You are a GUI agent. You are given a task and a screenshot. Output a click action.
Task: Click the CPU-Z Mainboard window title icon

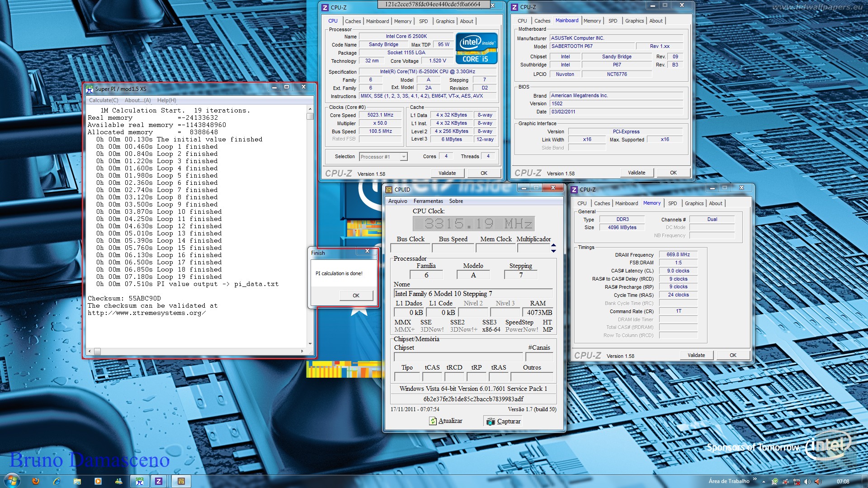[x=514, y=7]
